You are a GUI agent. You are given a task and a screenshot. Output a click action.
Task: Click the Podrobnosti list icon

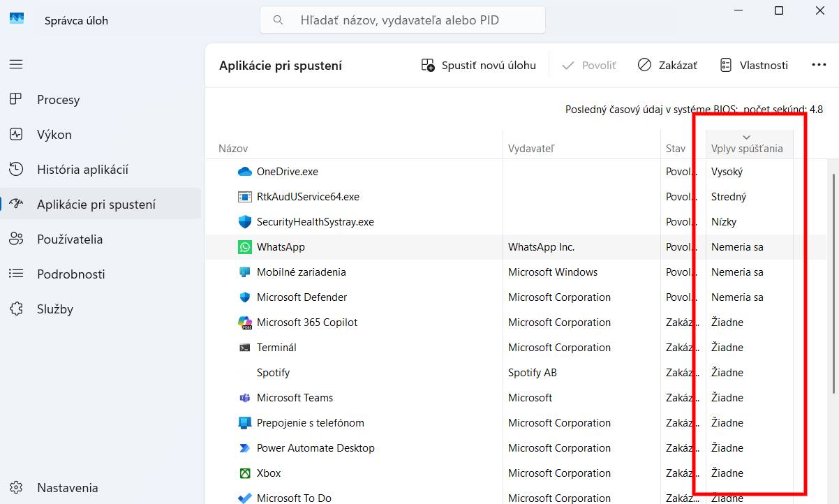tap(16, 274)
